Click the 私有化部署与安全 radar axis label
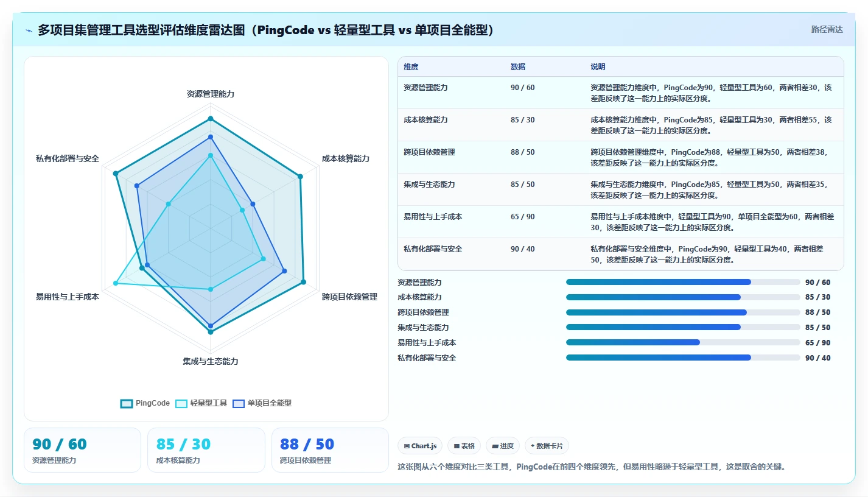Viewport: 868px width, 497px height. [x=68, y=158]
